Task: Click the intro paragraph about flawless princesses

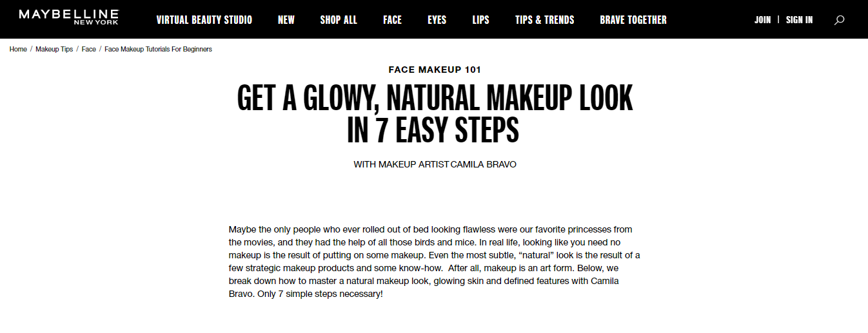Action: [x=434, y=262]
